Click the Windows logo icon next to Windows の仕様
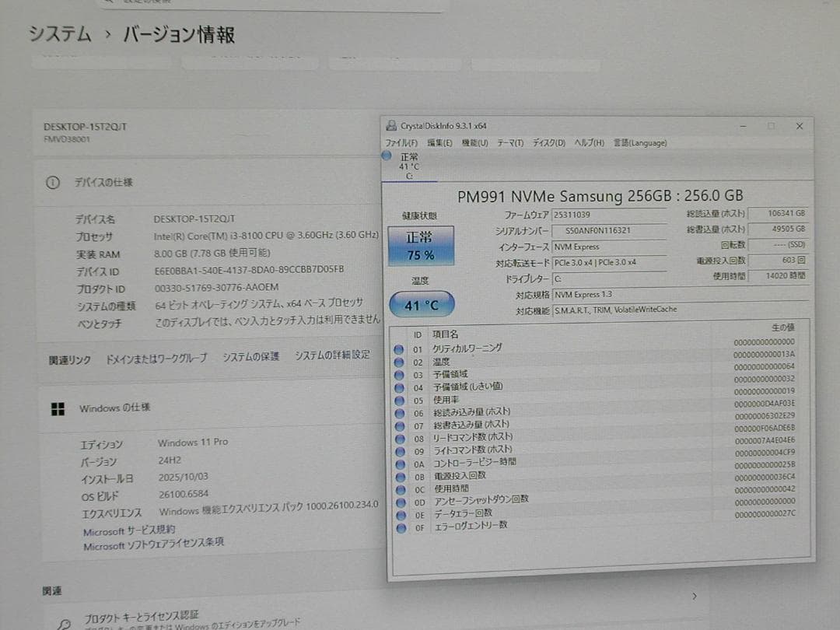The height and width of the screenshot is (630, 840). 59,408
